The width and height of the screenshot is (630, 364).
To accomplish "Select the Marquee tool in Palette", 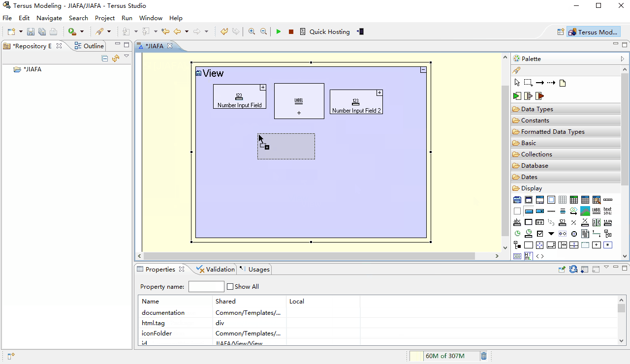I will point(528,83).
